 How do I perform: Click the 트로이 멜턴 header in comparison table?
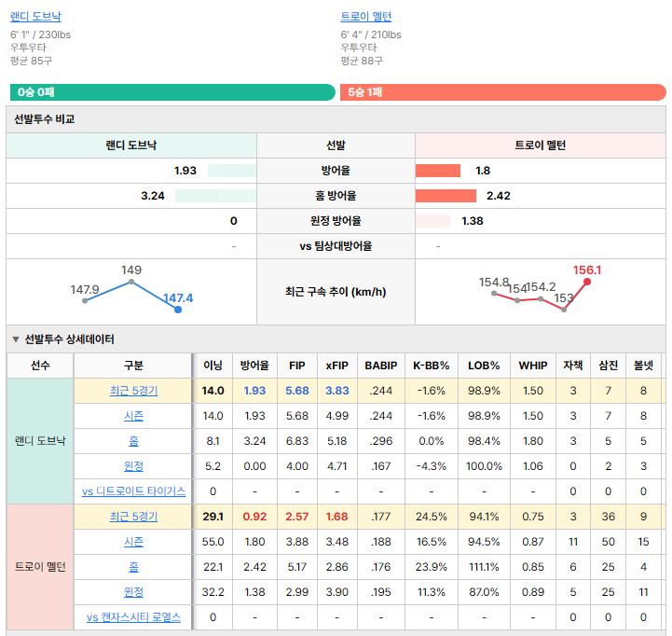[540, 145]
